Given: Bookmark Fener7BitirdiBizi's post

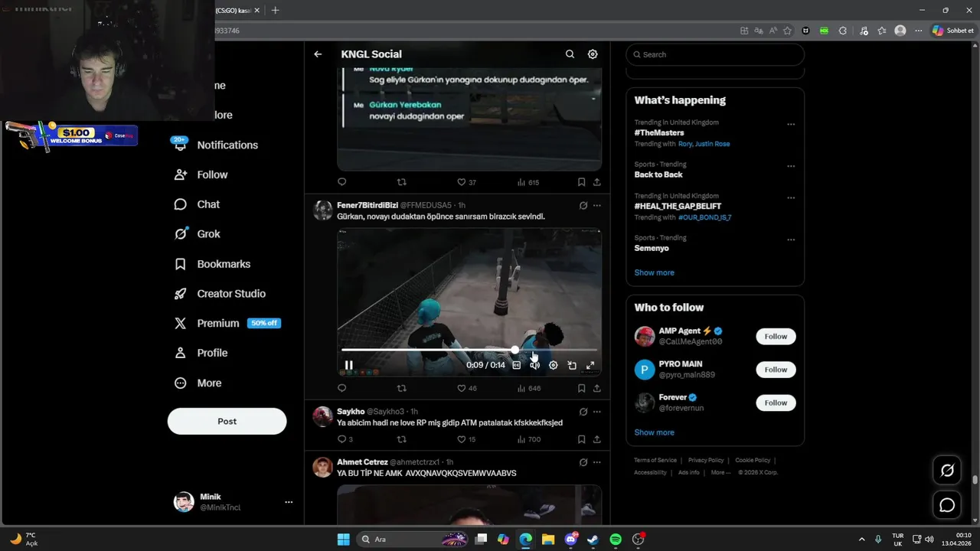Looking at the screenshot, I should pos(581,388).
